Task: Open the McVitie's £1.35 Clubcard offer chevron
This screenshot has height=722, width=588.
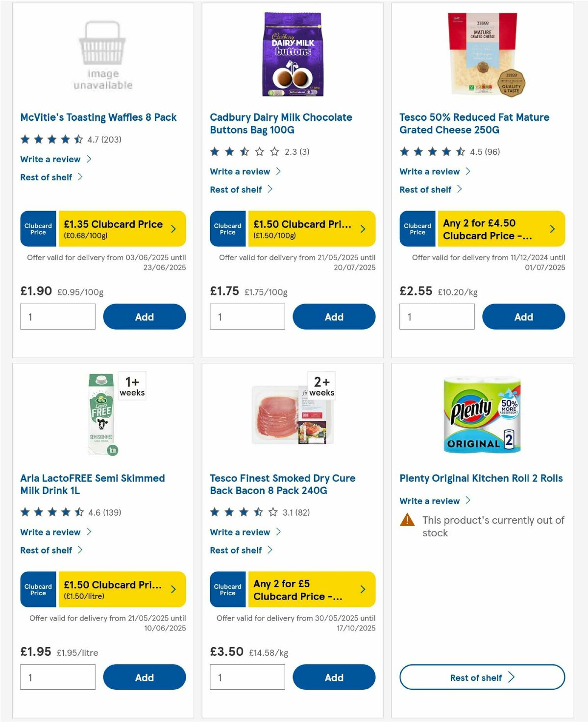Action: tap(174, 228)
